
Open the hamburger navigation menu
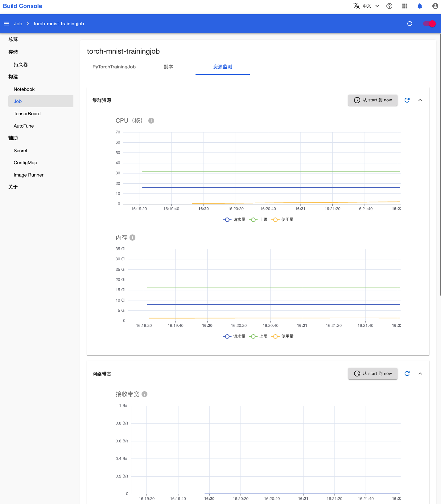tap(6, 24)
